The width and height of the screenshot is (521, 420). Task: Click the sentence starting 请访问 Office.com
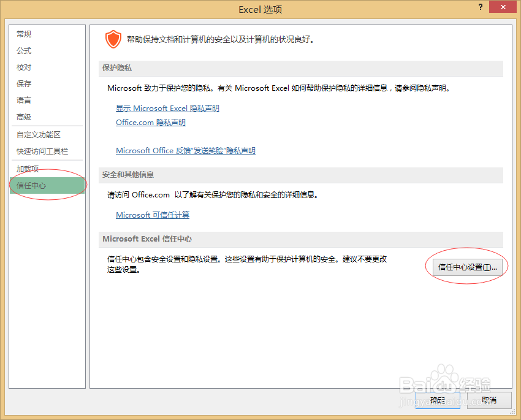coord(213,195)
